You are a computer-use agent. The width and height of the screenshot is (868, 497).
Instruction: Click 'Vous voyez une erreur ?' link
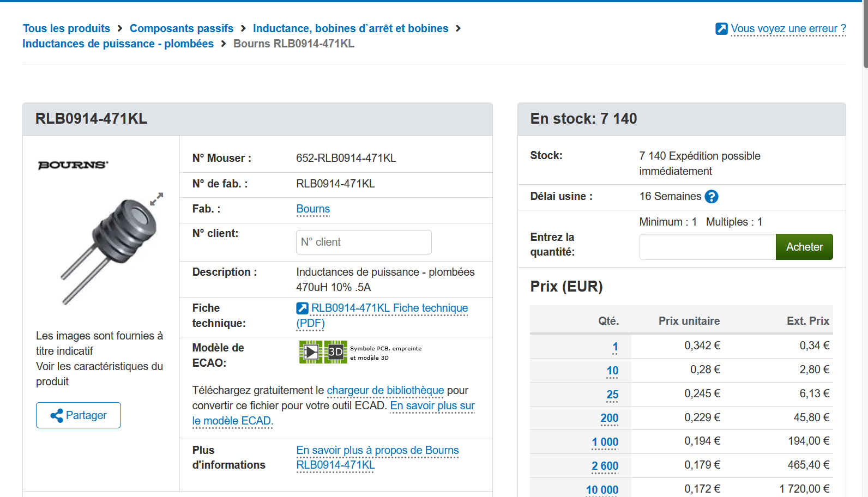tap(788, 28)
